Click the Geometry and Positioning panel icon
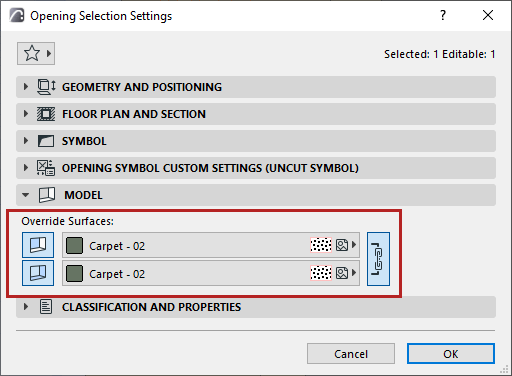Image resolution: width=512 pixels, height=376 pixels. click(46, 87)
